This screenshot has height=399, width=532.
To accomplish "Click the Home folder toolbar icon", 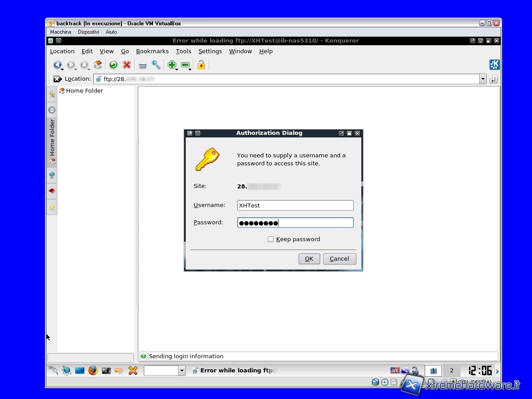I will [x=98, y=65].
